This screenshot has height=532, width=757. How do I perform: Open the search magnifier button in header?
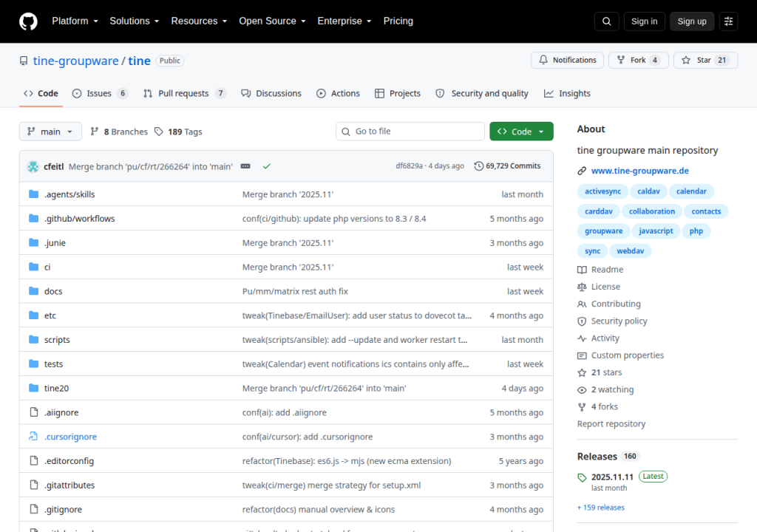[607, 21]
